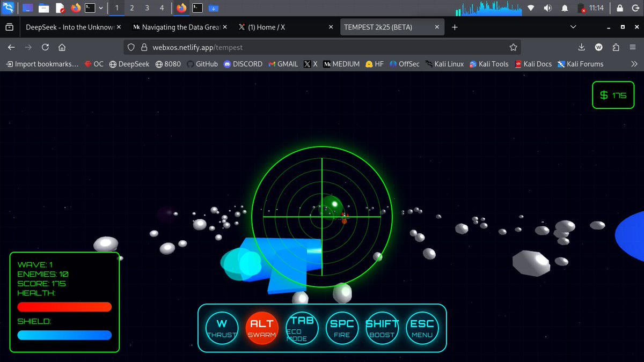
Task: Engage the SHIFT BOOST control
Action: point(382,328)
